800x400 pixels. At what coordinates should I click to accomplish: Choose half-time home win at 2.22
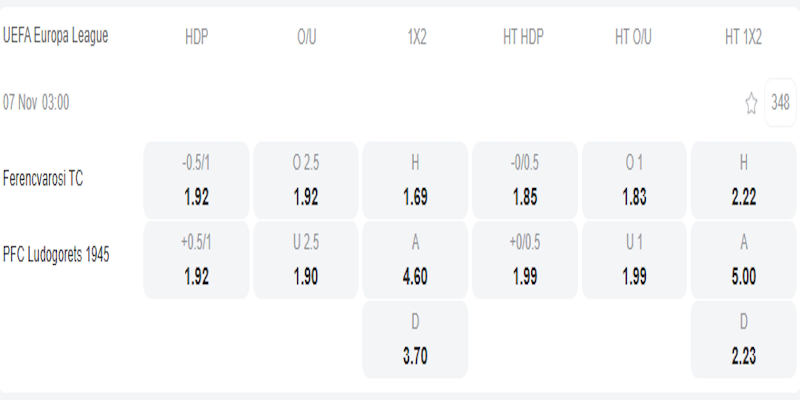743,180
